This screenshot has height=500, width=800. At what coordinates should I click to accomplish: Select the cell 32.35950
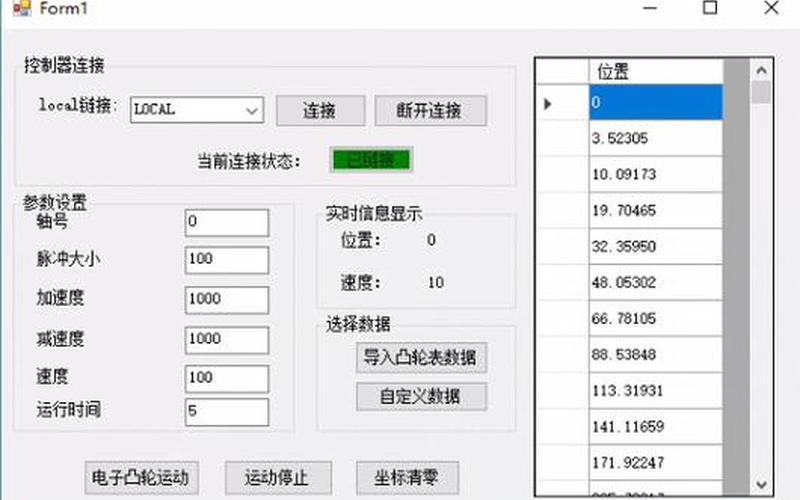pyautogui.click(x=656, y=247)
